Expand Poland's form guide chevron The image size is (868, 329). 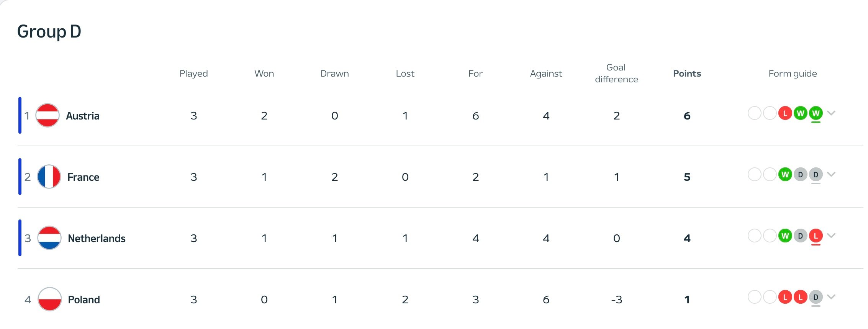tap(831, 297)
